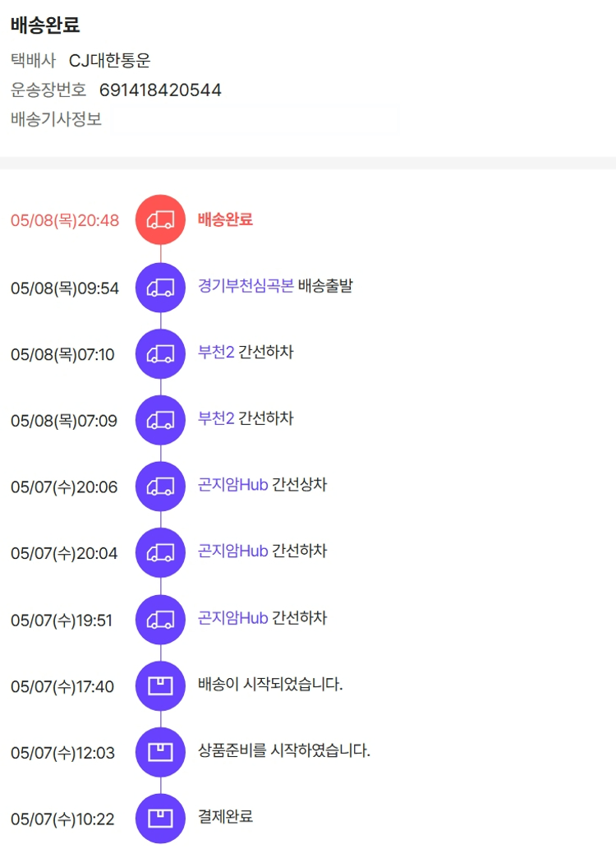Image resolution: width=616 pixels, height=849 pixels.
Task: Select tracking number 691418420544
Action: [160, 90]
